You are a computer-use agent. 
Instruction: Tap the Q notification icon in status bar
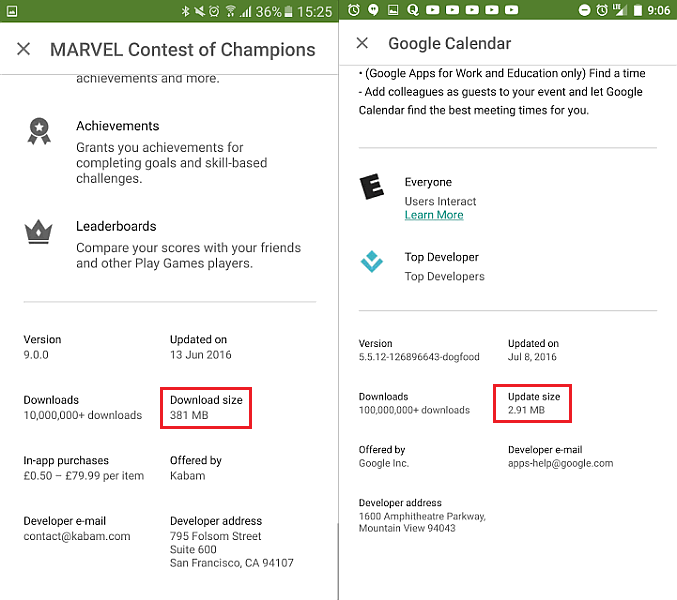coord(414,10)
